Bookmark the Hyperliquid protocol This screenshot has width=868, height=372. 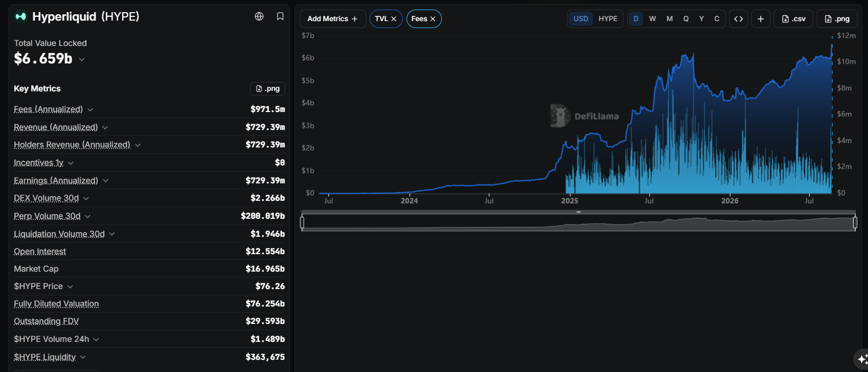click(280, 16)
